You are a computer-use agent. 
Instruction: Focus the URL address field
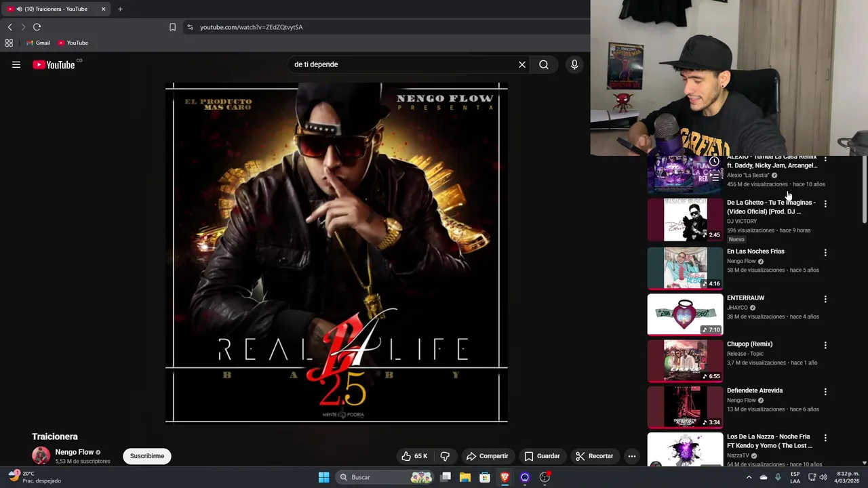pyautogui.click(x=387, y=27)
